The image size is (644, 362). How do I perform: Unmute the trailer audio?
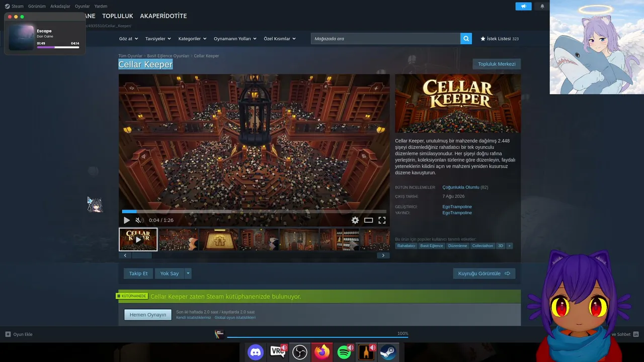138,220
